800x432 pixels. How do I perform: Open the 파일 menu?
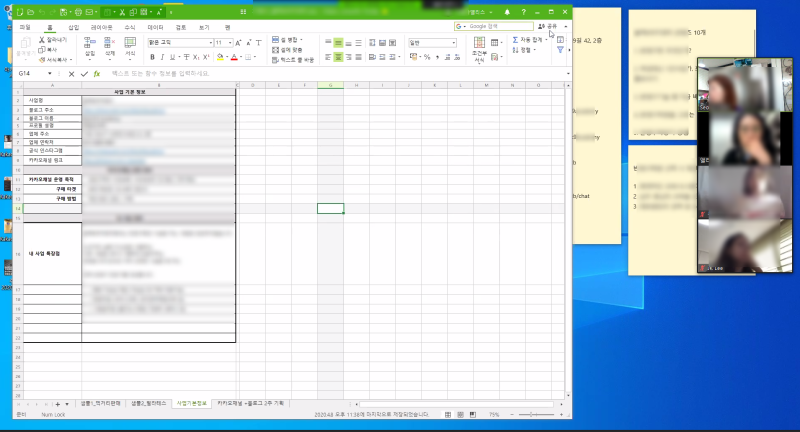point(25,27)
